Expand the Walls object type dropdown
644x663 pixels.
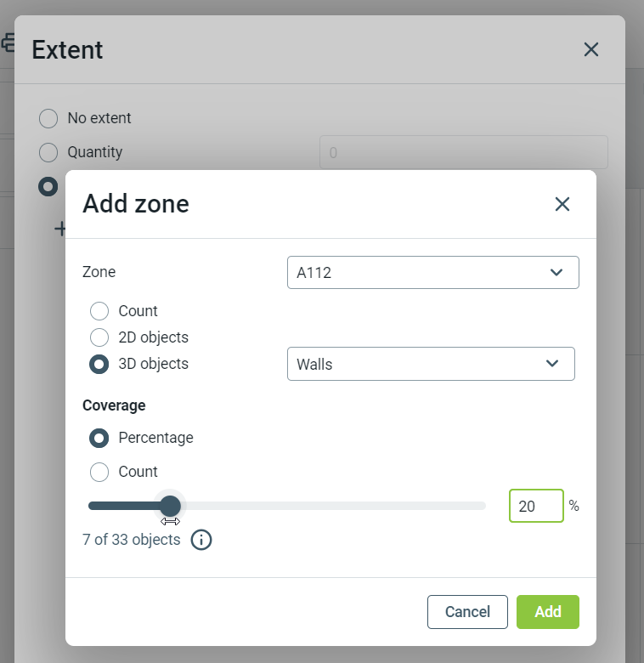click(x=431, y=364)
